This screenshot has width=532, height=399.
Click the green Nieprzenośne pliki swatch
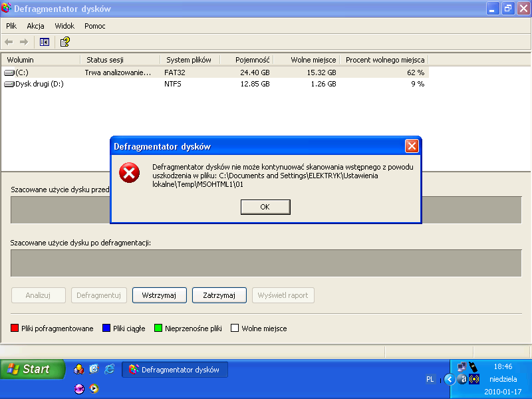(x=158, y=328)
